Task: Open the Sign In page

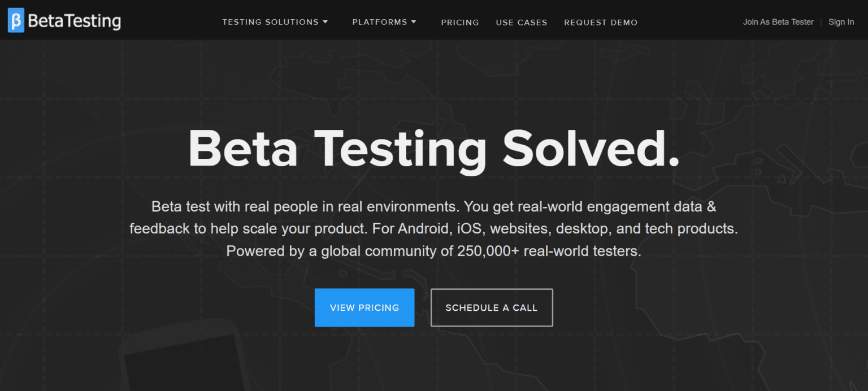Action: pyautogui.click(x=841, y=21)
